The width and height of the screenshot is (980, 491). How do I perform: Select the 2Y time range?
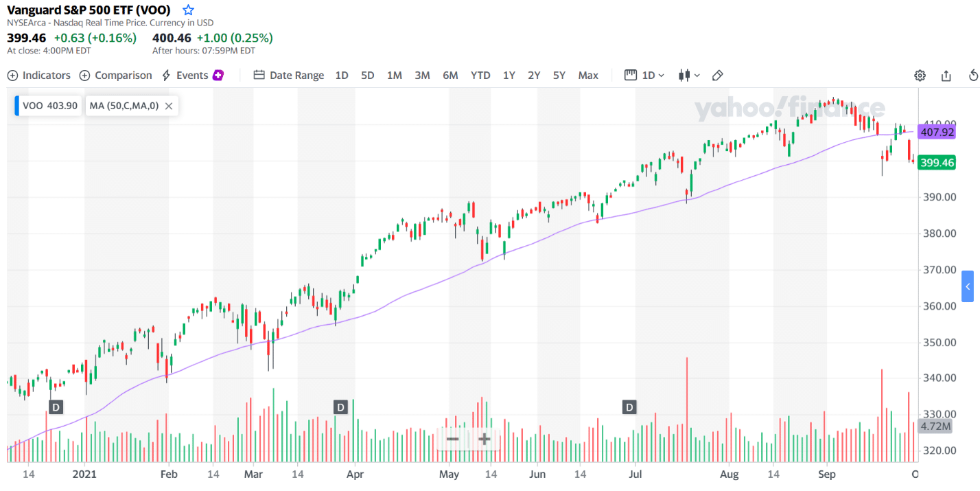534,75
